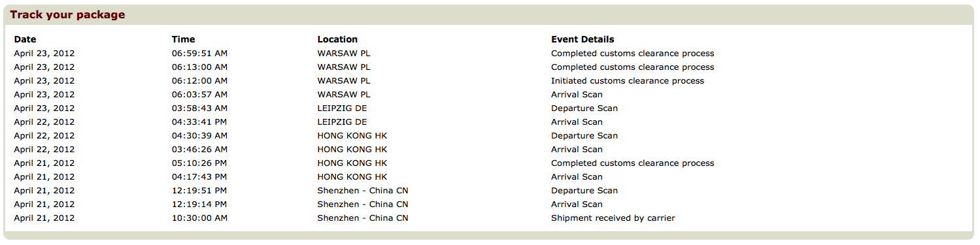Select "Initiated customs clearance process" event text
Screen dimensions: 980x245
[x=628, y=81]
